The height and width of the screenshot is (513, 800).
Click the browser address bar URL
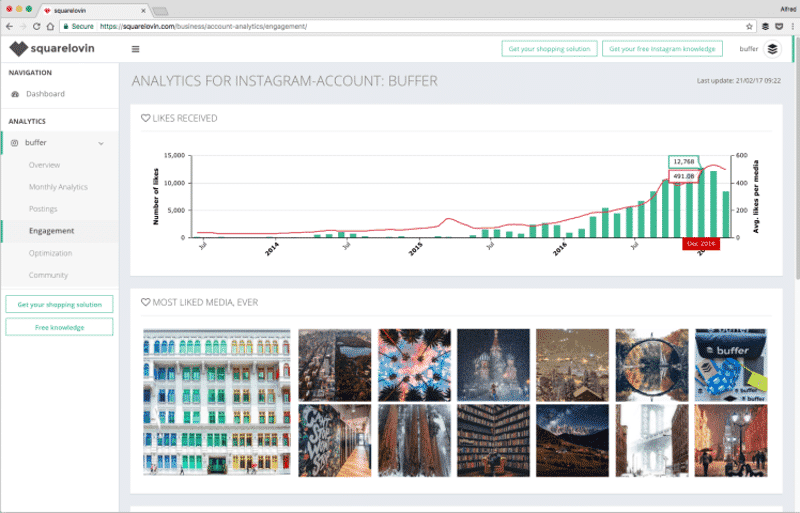[203, 27]
